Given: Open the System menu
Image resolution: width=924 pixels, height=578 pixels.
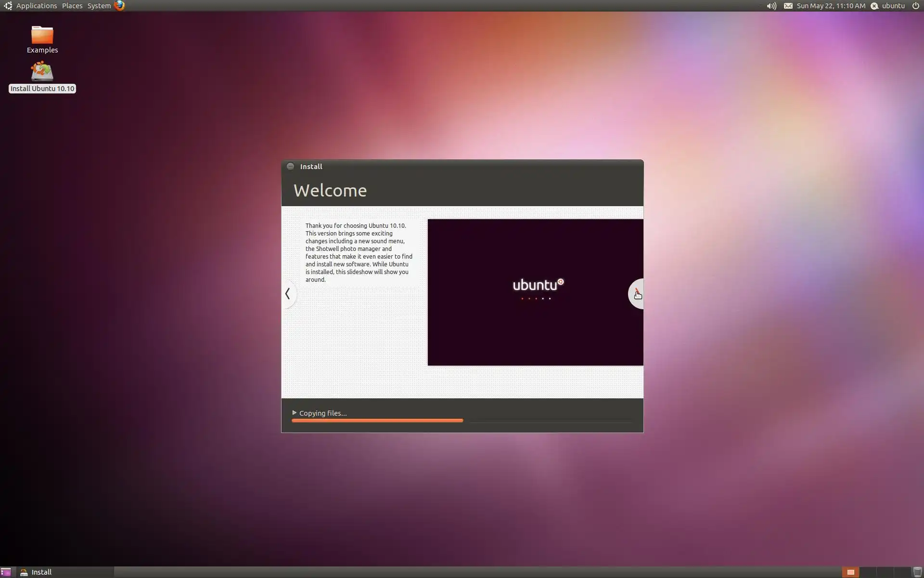Looking at the screenshot, I should [99, 6].
